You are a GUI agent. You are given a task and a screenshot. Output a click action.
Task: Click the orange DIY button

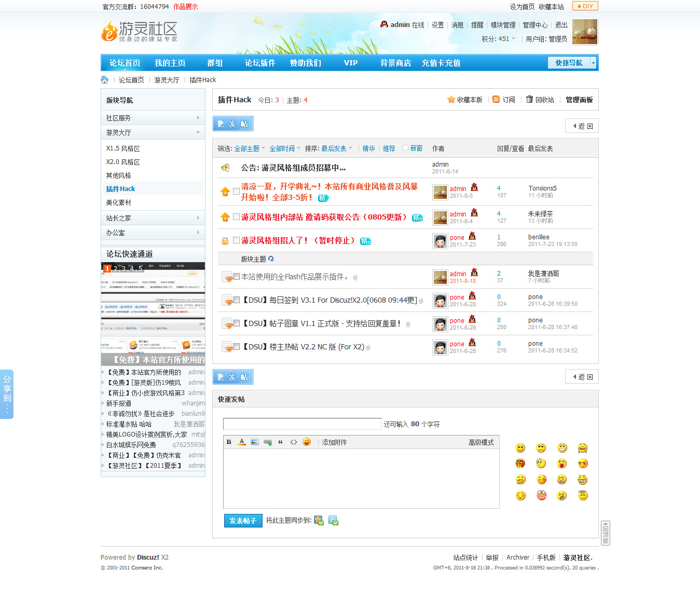pos(585,6)
